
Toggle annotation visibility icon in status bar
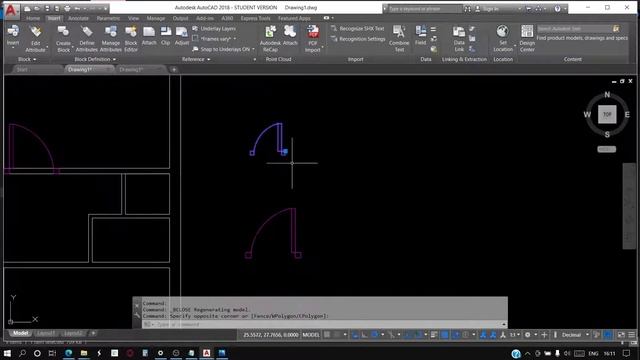pyautogui.click(x=483, y=335)
